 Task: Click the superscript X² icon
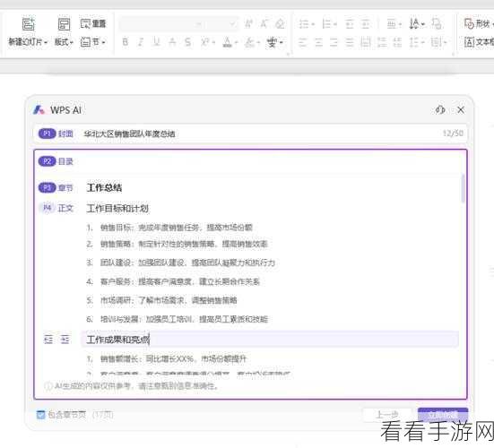pyautogui.click(x=205, y=42)
